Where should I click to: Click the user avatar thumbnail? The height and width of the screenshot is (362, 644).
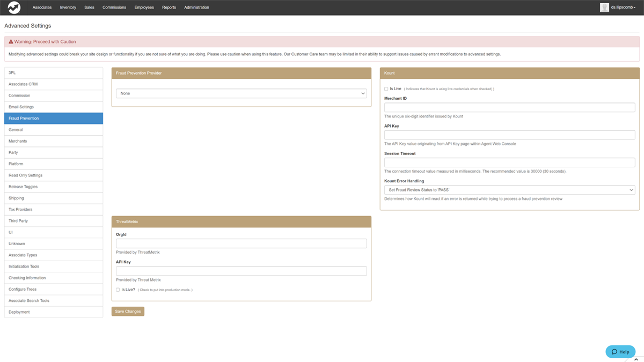click(604, 8)
